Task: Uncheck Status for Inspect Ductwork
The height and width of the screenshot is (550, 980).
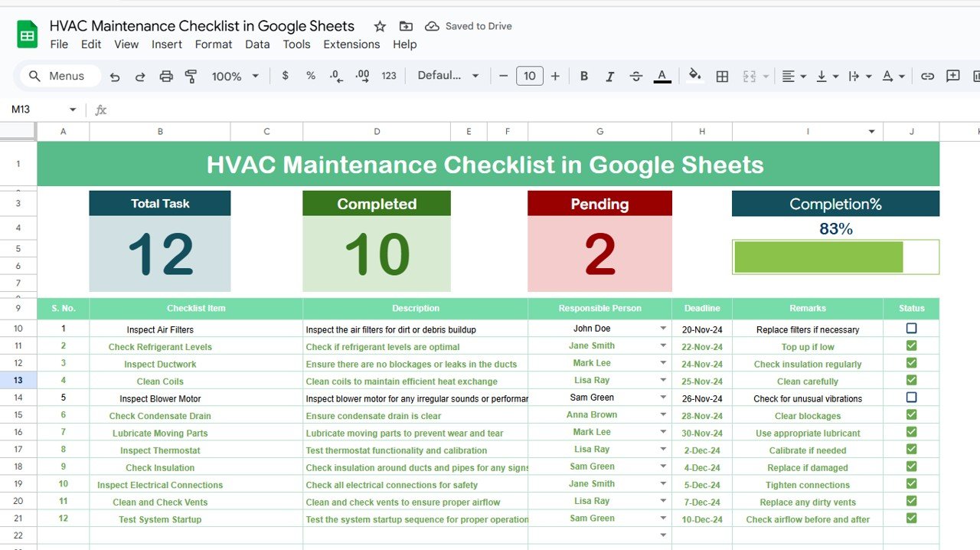Action: 911,363
